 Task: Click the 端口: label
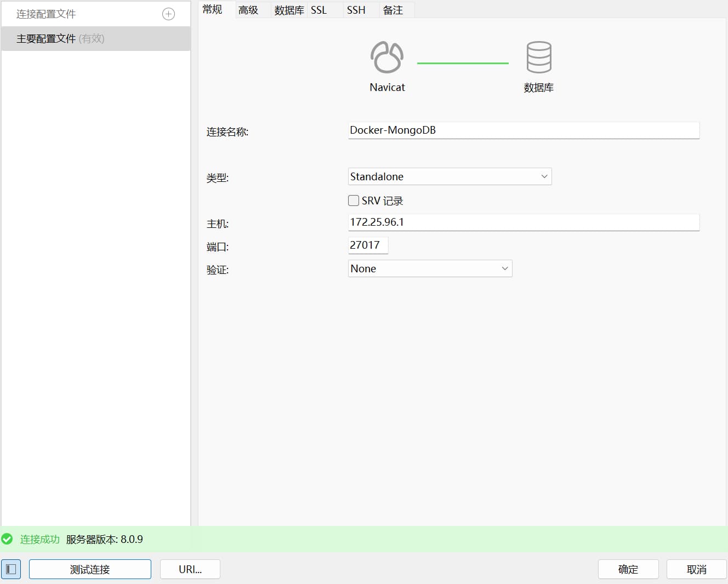pos(218,247)
